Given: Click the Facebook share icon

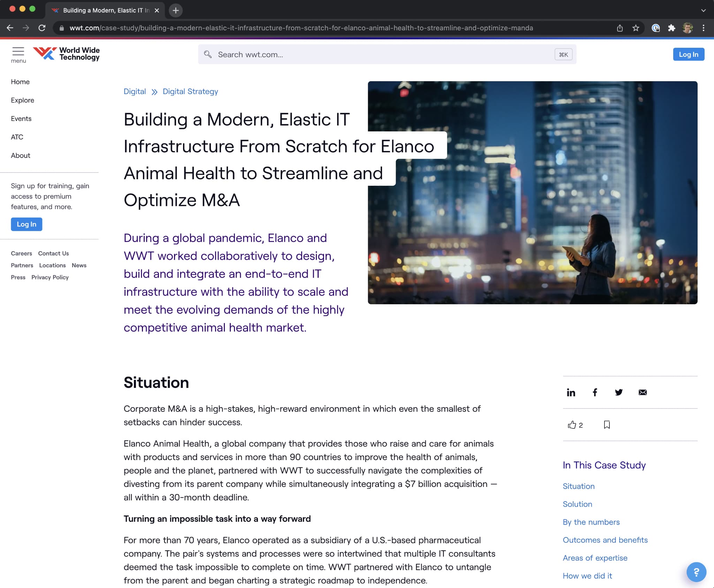Looking at the screenshot, I should [594, 392].
